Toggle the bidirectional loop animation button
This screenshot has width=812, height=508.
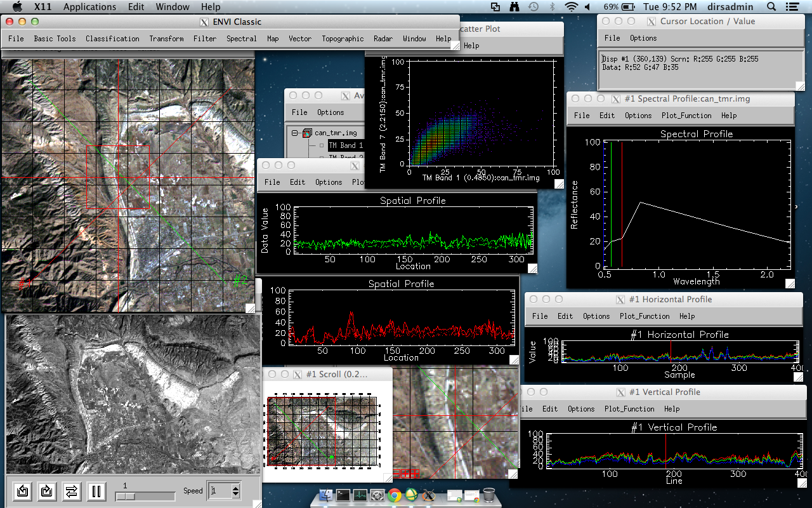point(72,491)
